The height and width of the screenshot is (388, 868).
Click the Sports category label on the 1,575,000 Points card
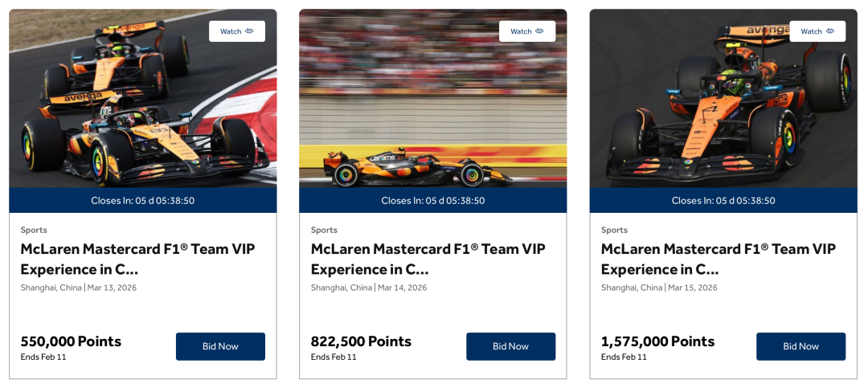[614, 230]
